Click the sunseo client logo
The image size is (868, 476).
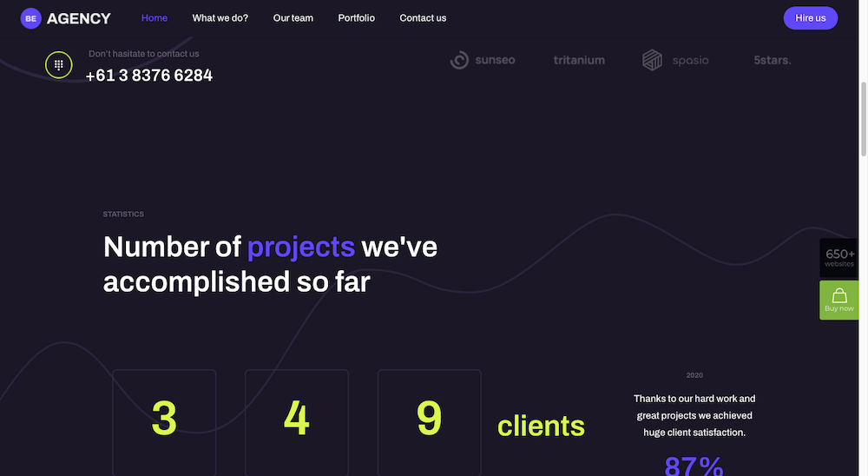pyautogui.click(x=483, y=60)
